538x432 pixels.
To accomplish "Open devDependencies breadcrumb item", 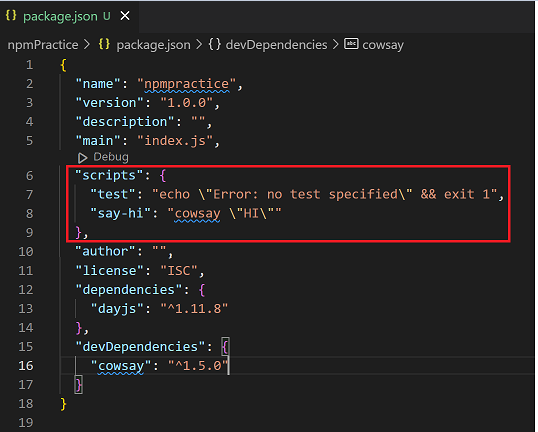I will tap(276, 45).
